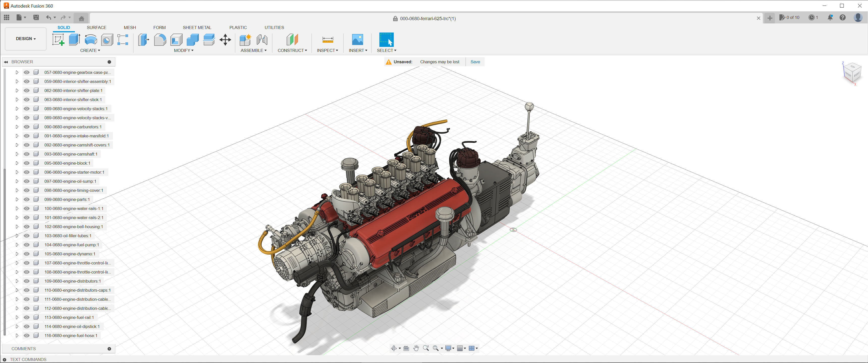The image size is (868, 363).
Task: Switch to the SHEET METAL tab
Action: click(x=197, y=28)
